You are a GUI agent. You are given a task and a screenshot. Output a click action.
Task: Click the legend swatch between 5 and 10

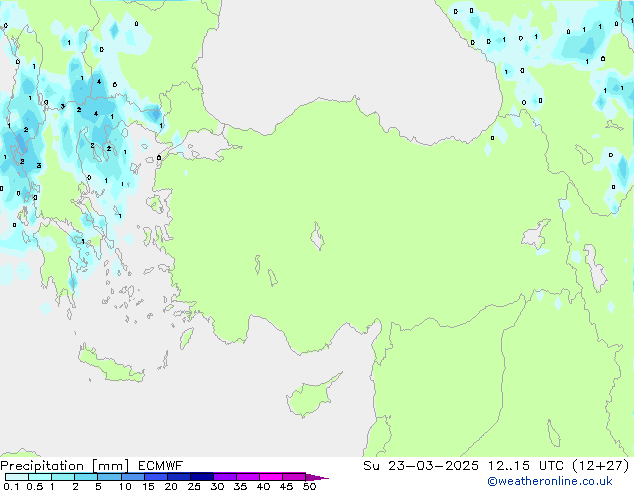click(109, 477)
